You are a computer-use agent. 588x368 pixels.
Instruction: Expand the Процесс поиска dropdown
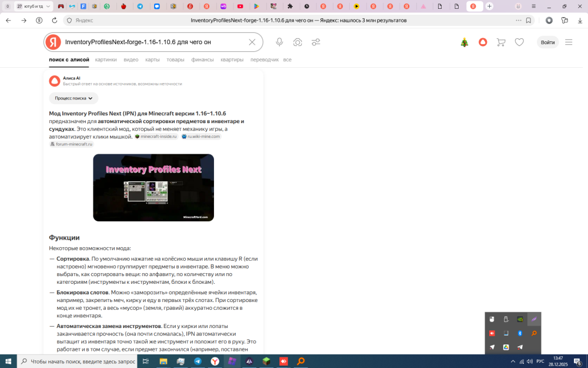73,98
